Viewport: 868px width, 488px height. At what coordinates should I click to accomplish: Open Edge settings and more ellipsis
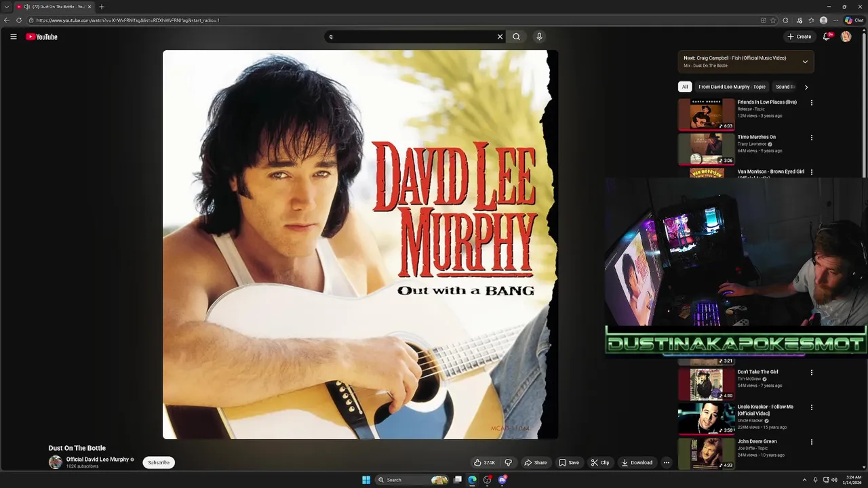[835, 20]
